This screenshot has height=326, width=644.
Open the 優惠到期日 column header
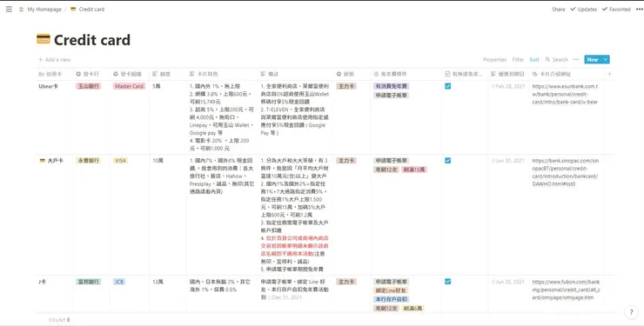507,74
